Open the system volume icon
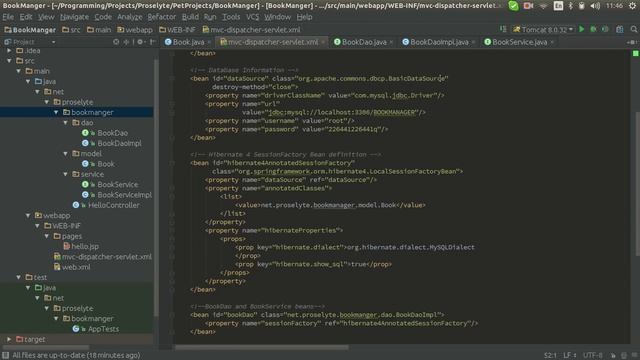The width and height of the screenshot is (640, 360). (x=595, y=6)
